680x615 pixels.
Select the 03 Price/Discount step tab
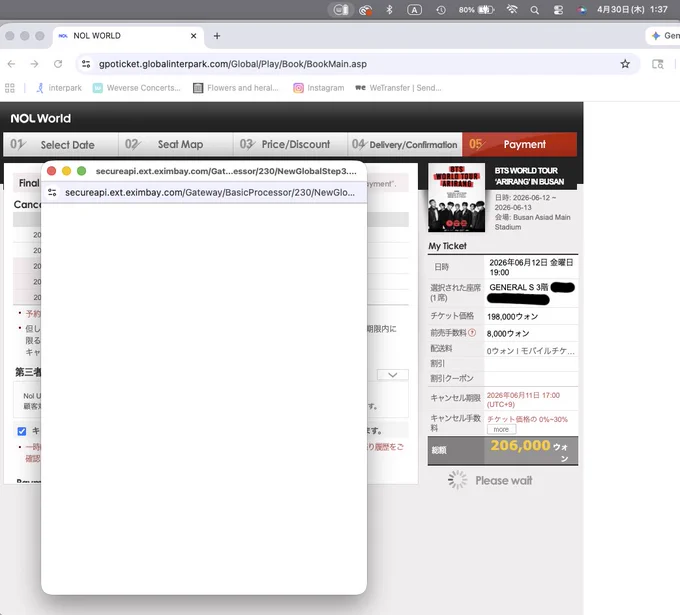290,144
